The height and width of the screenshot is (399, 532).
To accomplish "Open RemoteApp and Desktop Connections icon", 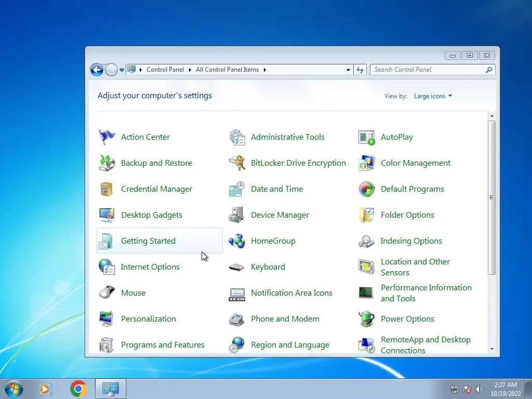I will click(366, 345).
